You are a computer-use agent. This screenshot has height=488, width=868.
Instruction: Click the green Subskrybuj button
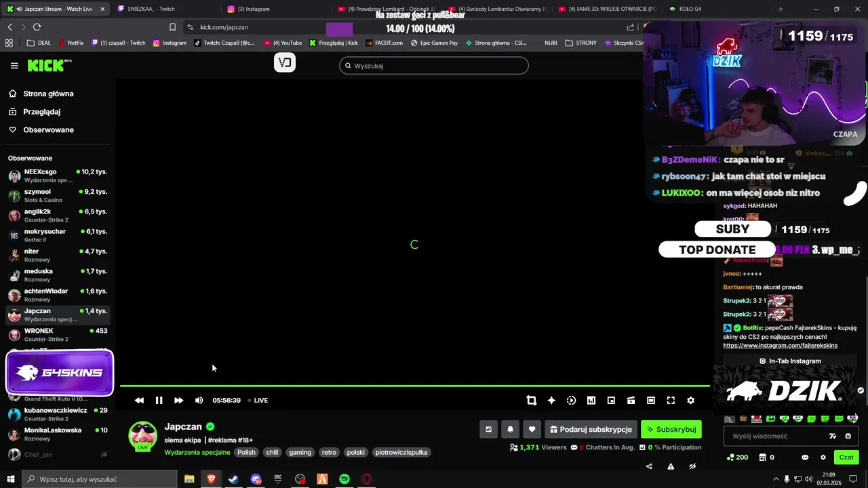click(x=671, y=429)
